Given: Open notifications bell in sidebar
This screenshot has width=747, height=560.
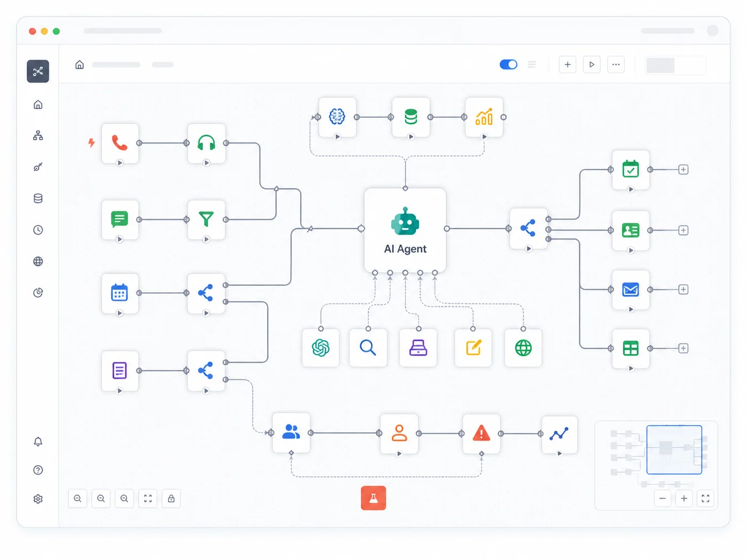Looking at the screenshot, I should [x=38, y=442].
